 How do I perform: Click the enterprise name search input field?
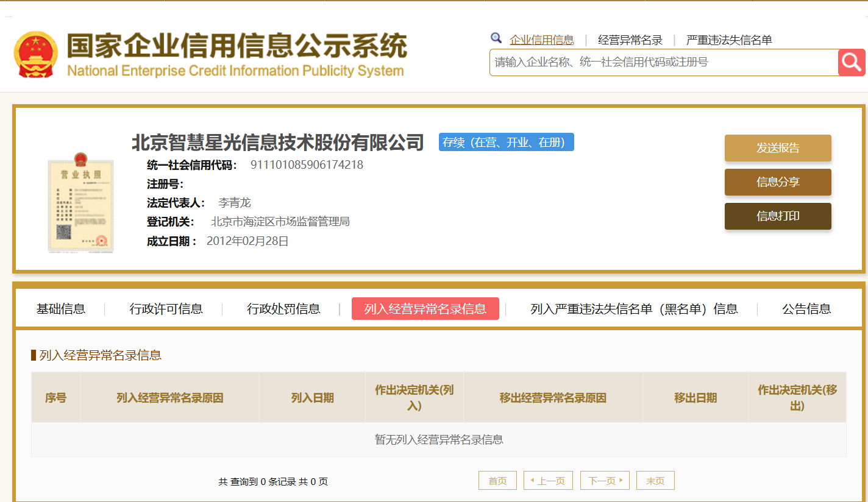point(663,62)
